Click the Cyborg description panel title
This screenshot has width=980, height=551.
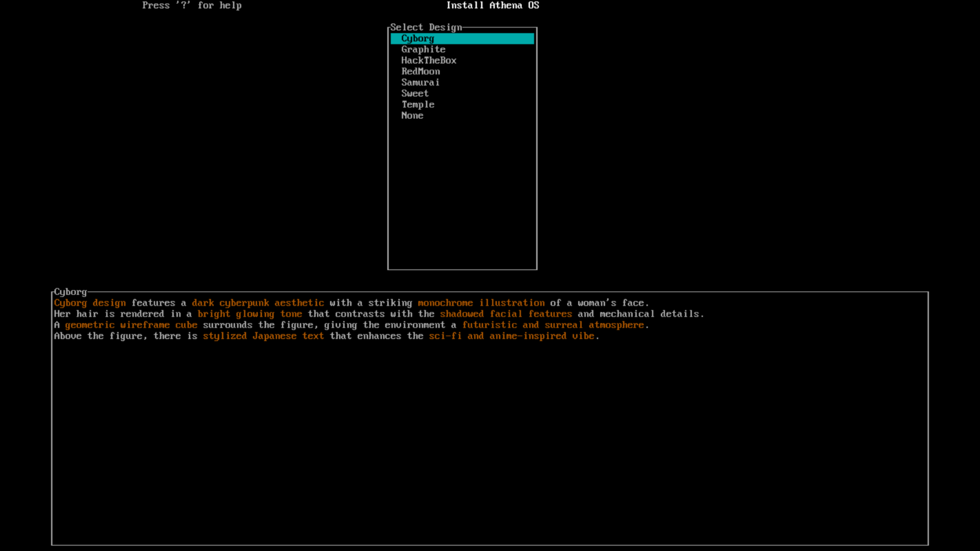[x=70, y=292]
